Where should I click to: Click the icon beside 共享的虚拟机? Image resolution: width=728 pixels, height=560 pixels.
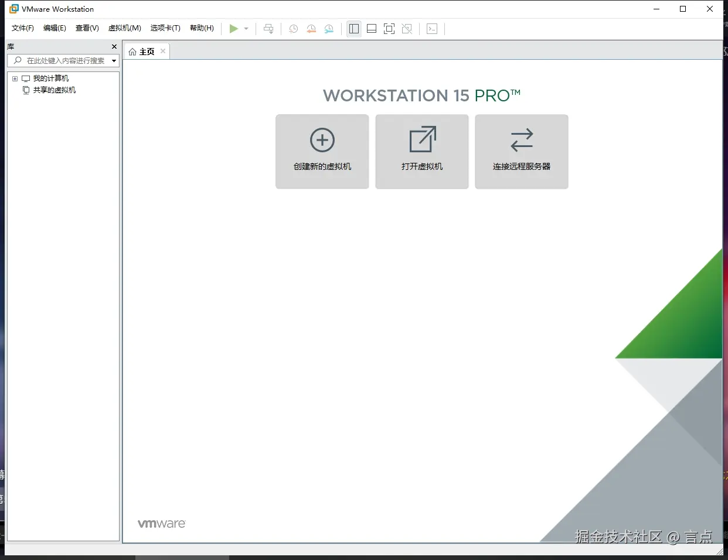26,90
